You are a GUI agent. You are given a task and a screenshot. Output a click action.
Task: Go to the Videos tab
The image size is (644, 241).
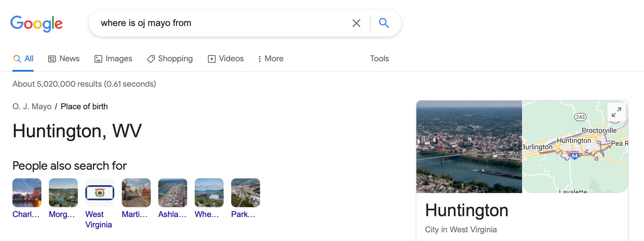(226, 59)
